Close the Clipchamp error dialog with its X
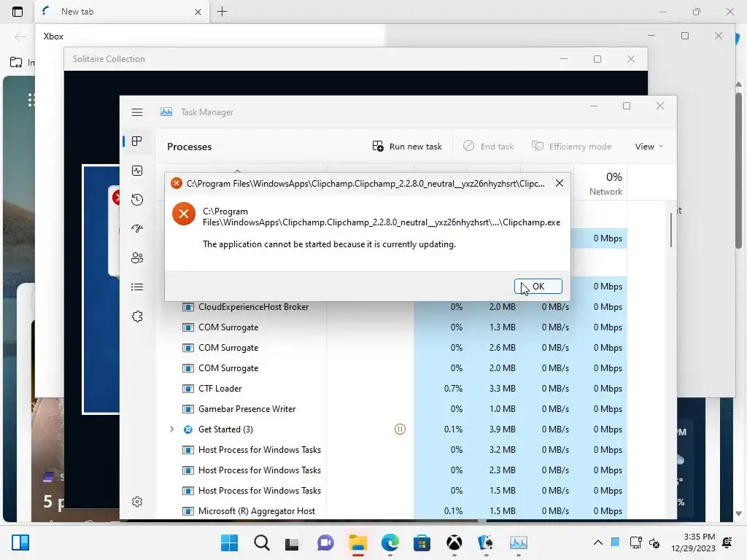The height and width of the screenshot is (560, 747). click(560, 183)
